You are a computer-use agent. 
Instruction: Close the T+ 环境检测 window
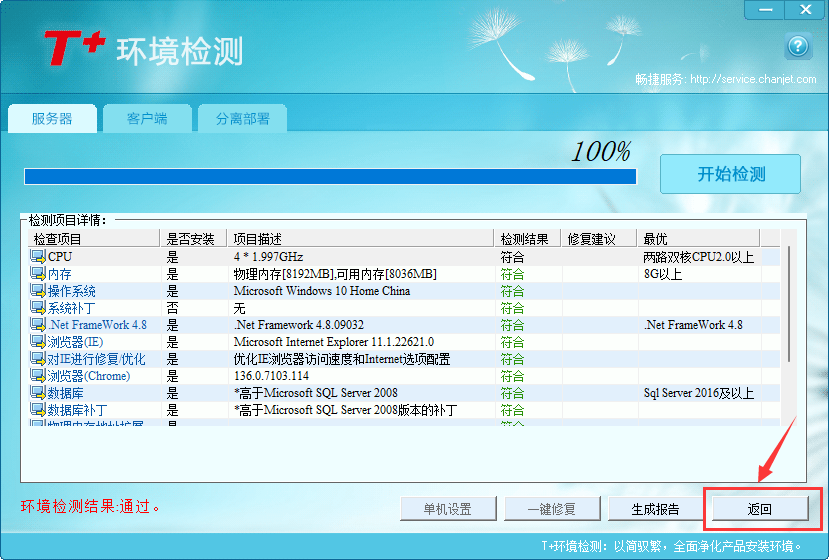(x=805, y=10)
